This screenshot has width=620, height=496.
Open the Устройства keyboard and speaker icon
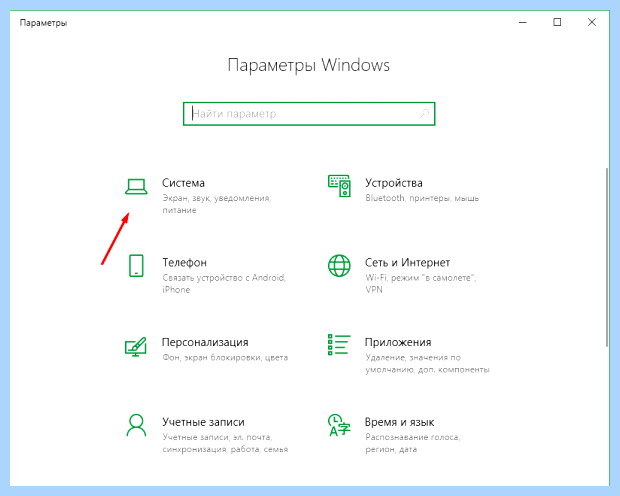point(339,186)
